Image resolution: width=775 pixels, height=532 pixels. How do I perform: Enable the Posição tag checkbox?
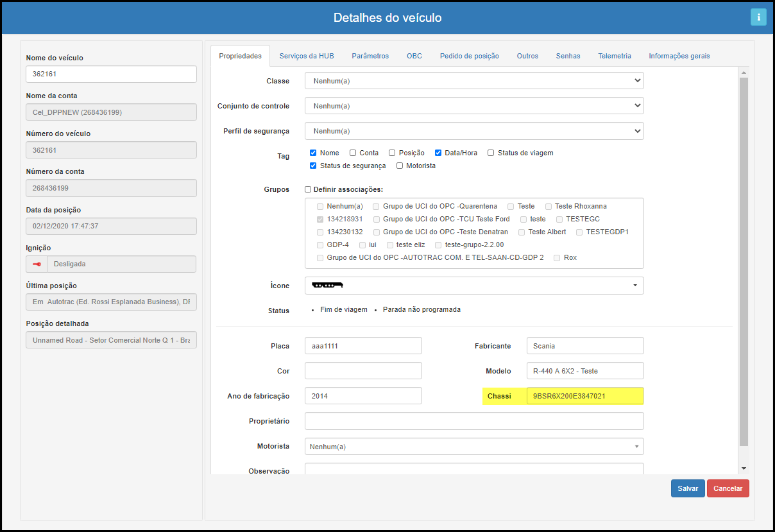tap(392, 153)
